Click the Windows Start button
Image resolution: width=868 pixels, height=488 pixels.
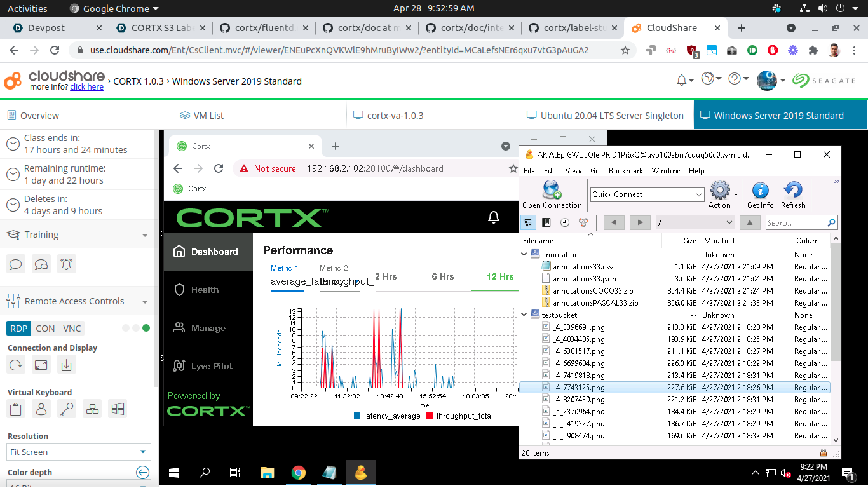click(x=173, y=473)
